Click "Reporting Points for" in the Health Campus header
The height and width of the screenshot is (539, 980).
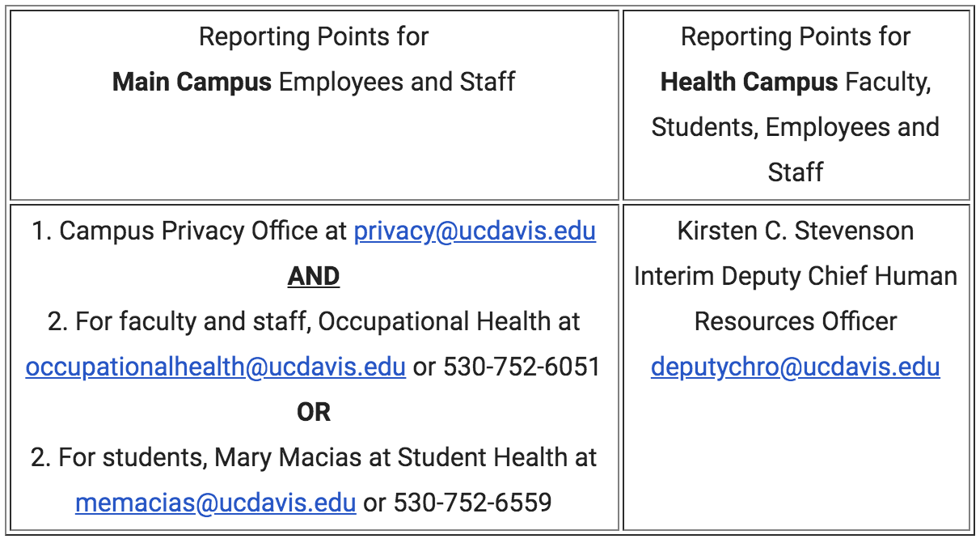[796, 36]
